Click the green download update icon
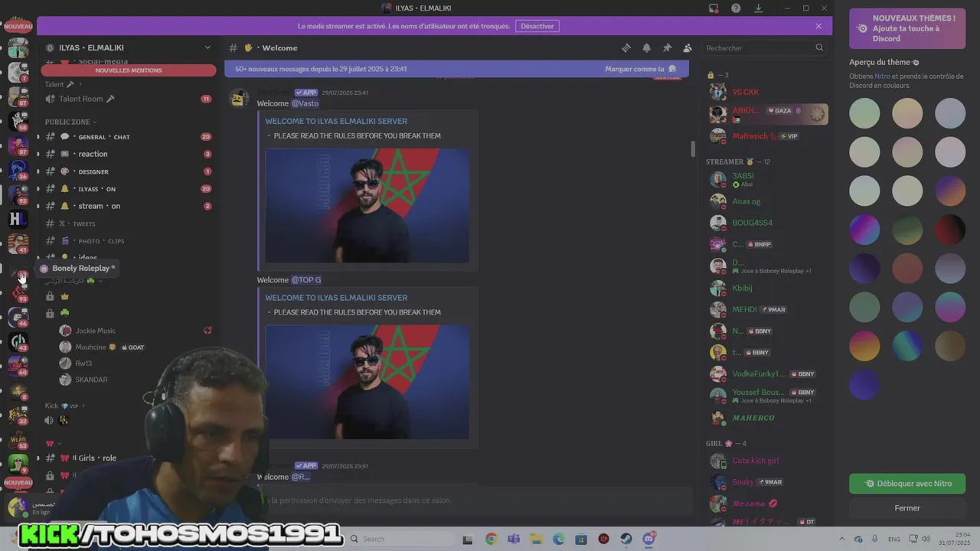Screen dimensions: 980x551 758,8
